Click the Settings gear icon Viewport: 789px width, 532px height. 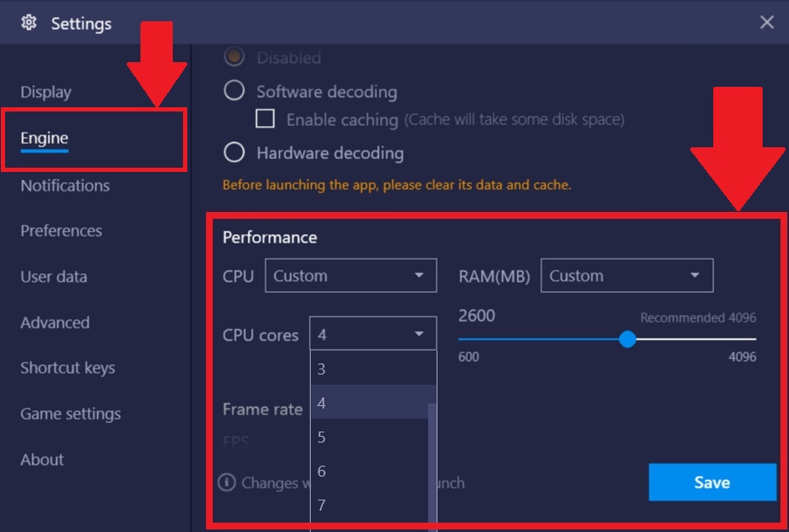pos(29,23)
